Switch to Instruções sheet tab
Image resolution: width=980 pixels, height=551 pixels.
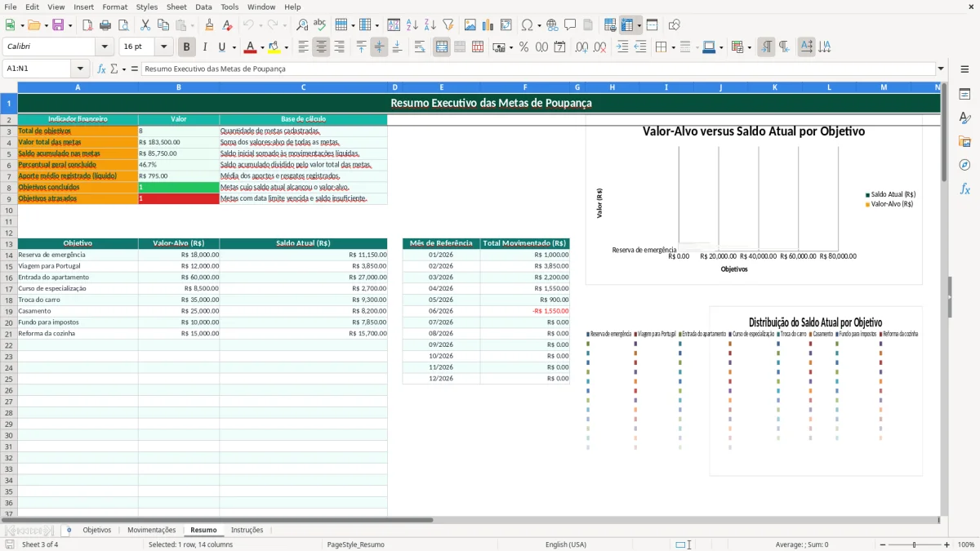247,530
